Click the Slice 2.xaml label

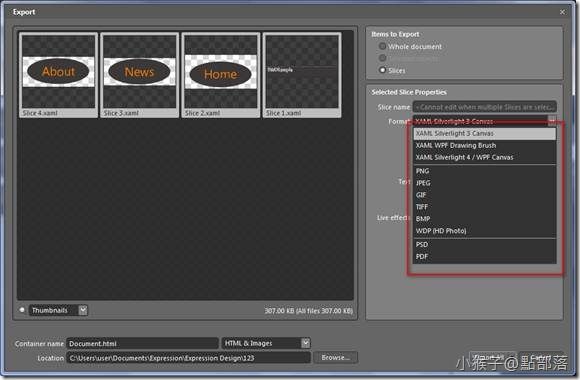pos(202,113)
